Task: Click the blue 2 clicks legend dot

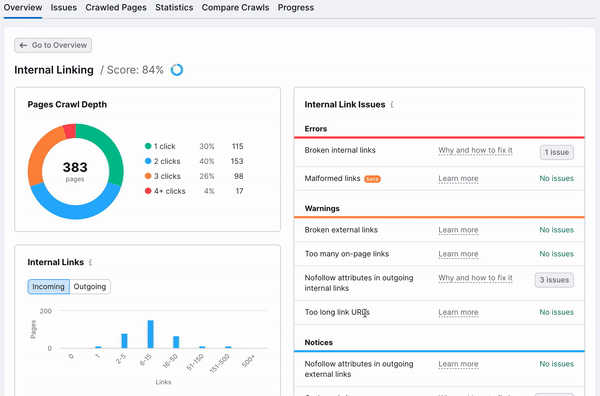Action: coord(148,161)
